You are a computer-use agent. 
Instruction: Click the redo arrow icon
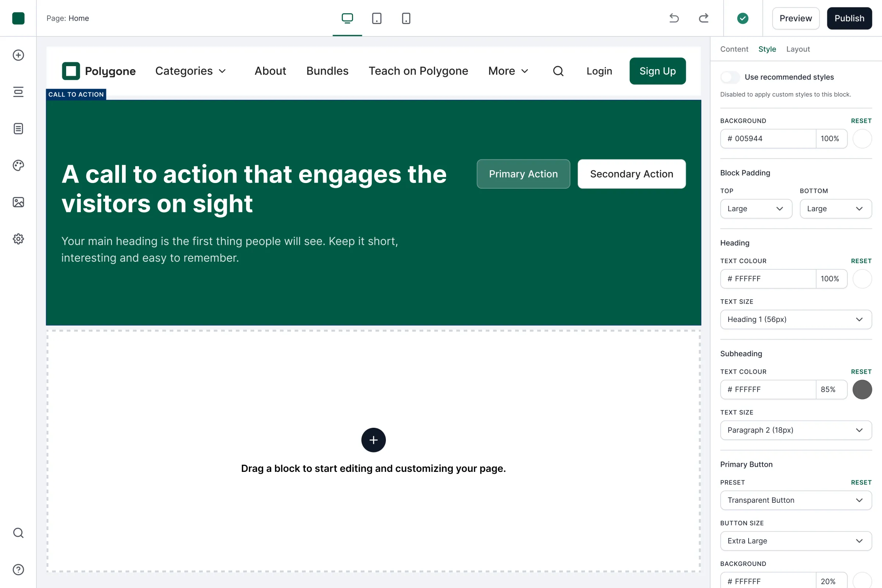pos(703,18)
